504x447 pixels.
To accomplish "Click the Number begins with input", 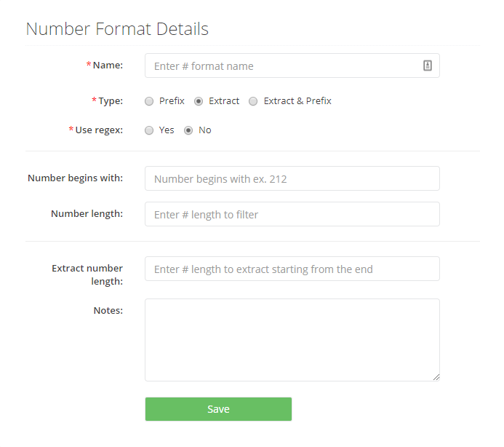I will [292, 178].
